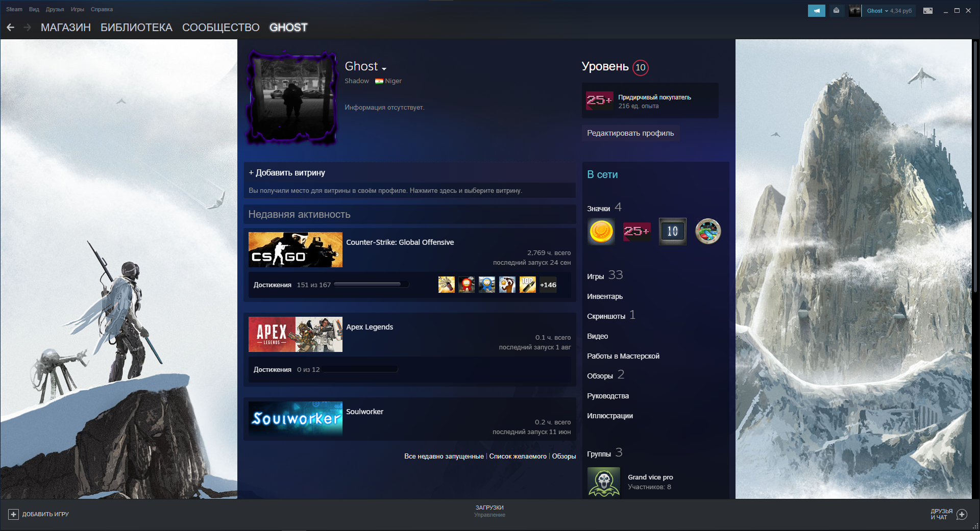
Task: Open the Вид menu
Action: click(x=34, y=9)
